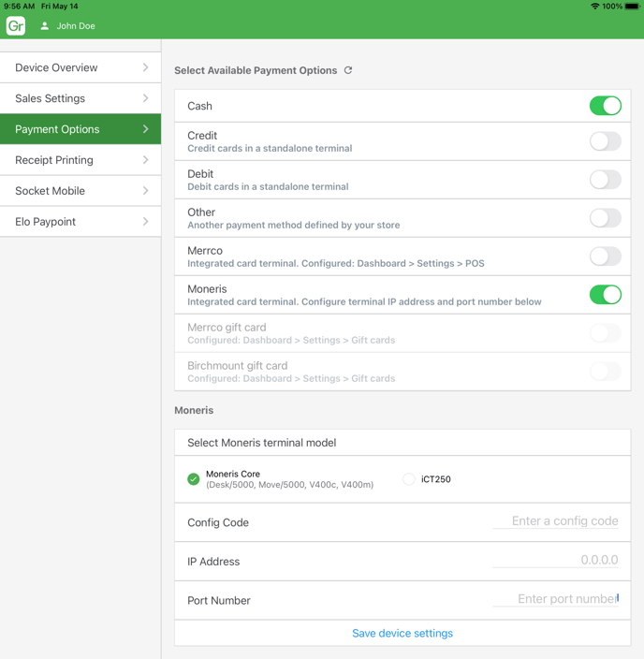Focus the Config Code input field
This screenshot has height=659, width=644.
pos(555,520)
